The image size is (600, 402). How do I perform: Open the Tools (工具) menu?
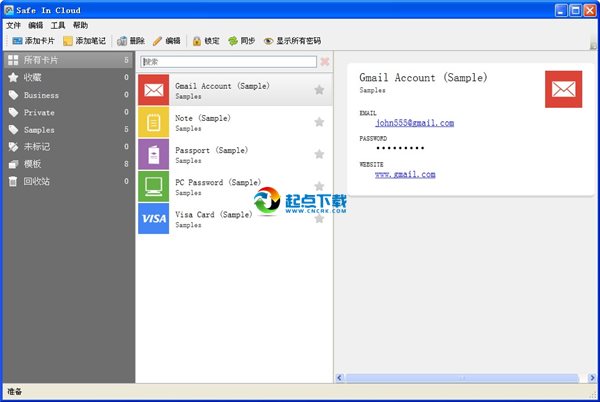point(58,25)
